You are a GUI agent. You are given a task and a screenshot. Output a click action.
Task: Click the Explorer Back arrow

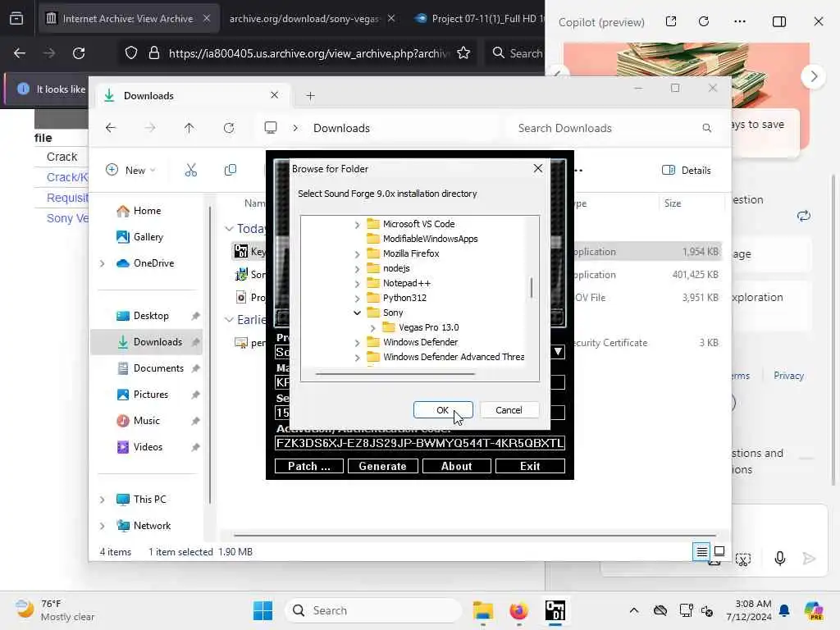pyautogui.click(x=111, y=128)
